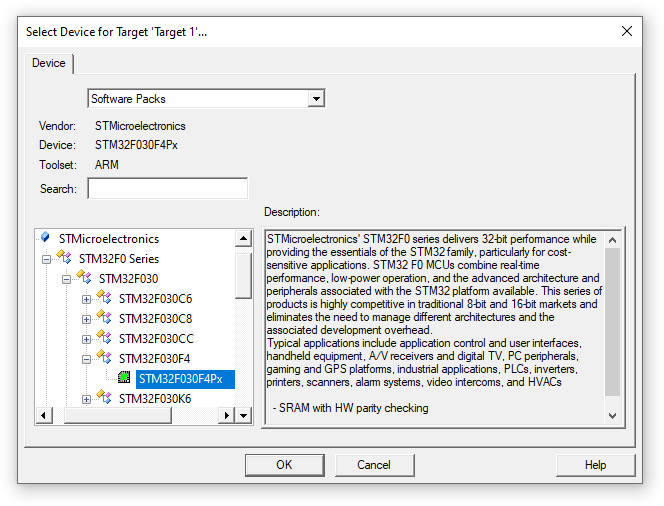Viewport: 664px width, 506px height.
Task: Select the STM32F030K6 tree row
Action: 155,399
